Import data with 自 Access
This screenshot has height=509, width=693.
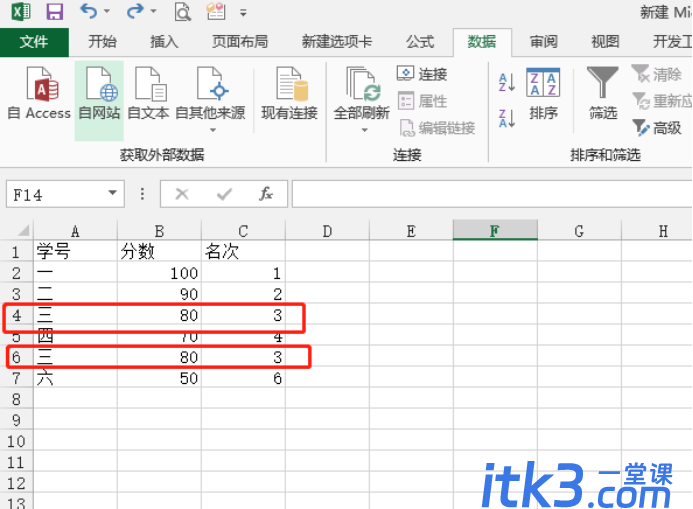point(39,94)
